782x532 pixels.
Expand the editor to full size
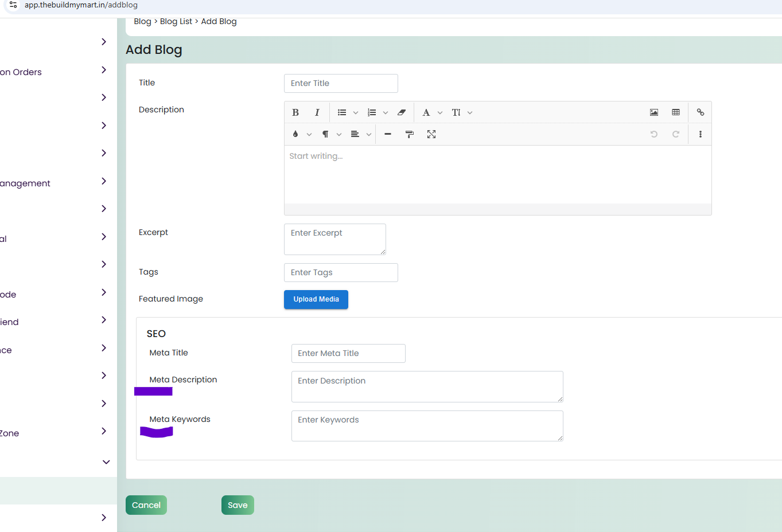431,134
